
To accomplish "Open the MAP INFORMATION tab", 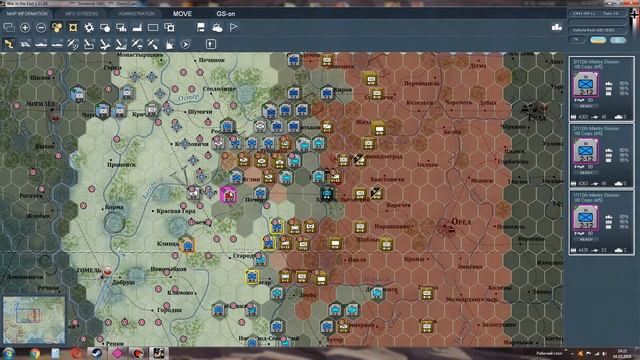I will pyautogui.click(x=27, y=13).
